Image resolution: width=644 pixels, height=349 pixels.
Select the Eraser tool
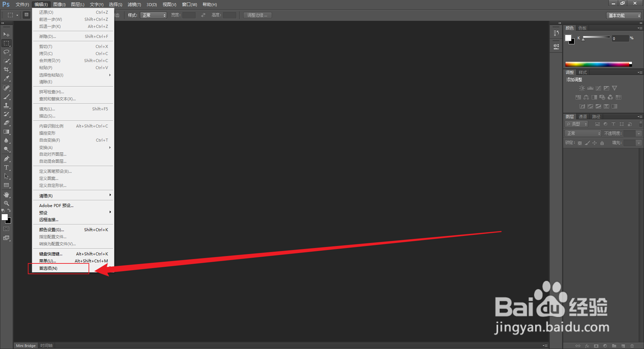point(6,123)
